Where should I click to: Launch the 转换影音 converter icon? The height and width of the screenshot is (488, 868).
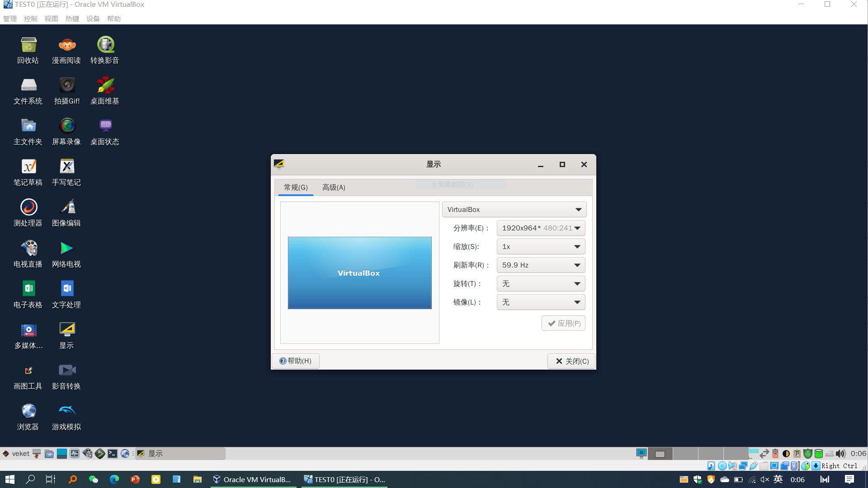pos(105,50)
